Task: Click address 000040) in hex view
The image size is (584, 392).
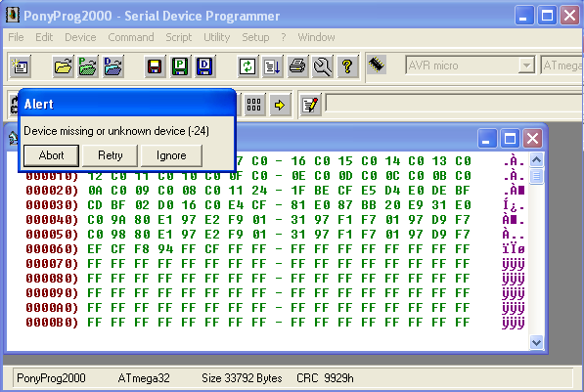Action: coord(52,220)
